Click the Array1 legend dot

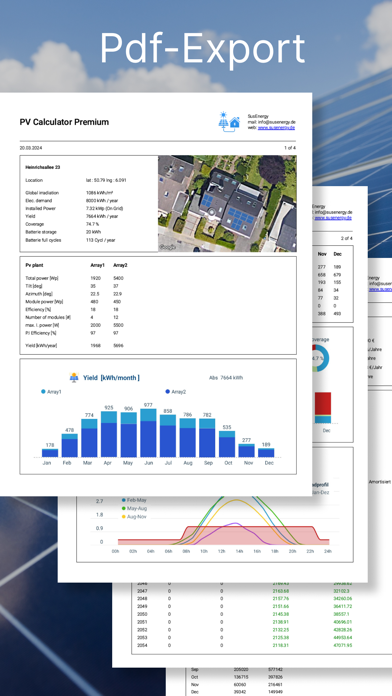(x=43, y=392)
